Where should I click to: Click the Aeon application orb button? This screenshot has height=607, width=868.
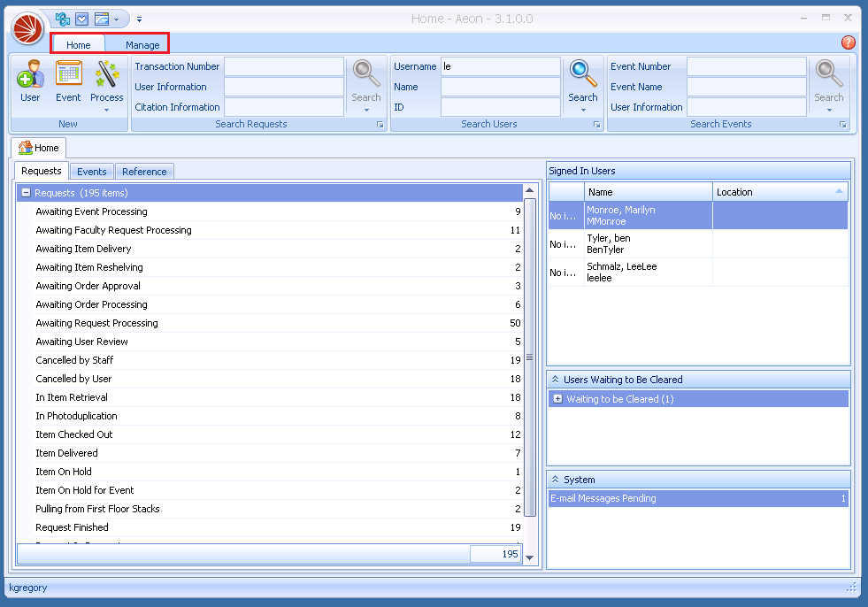[27, 28]
